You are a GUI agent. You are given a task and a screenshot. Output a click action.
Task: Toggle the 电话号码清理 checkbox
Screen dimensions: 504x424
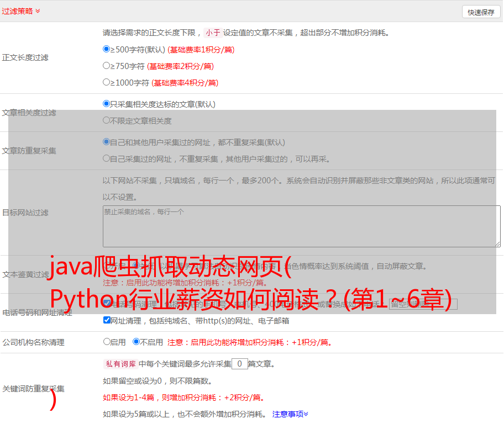107,303
